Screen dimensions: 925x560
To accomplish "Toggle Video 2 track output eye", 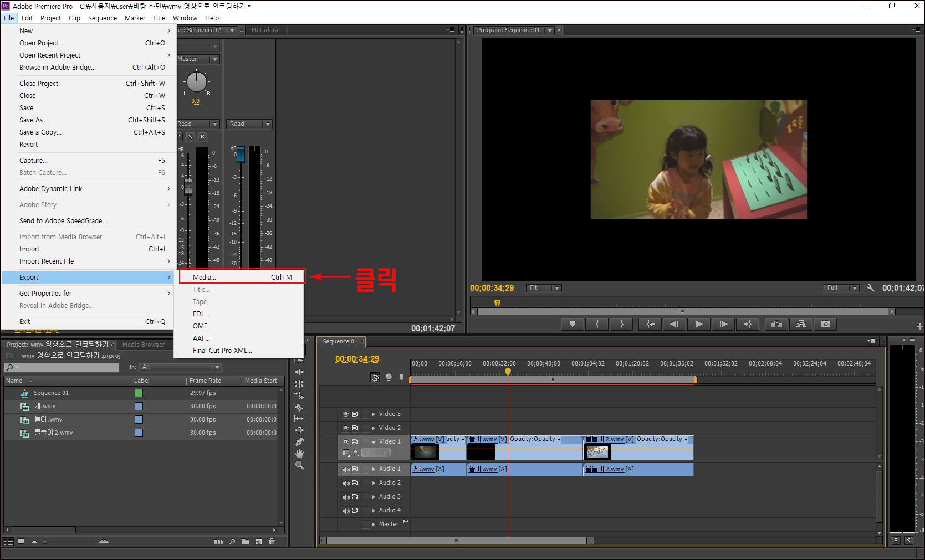I will 346,428.
